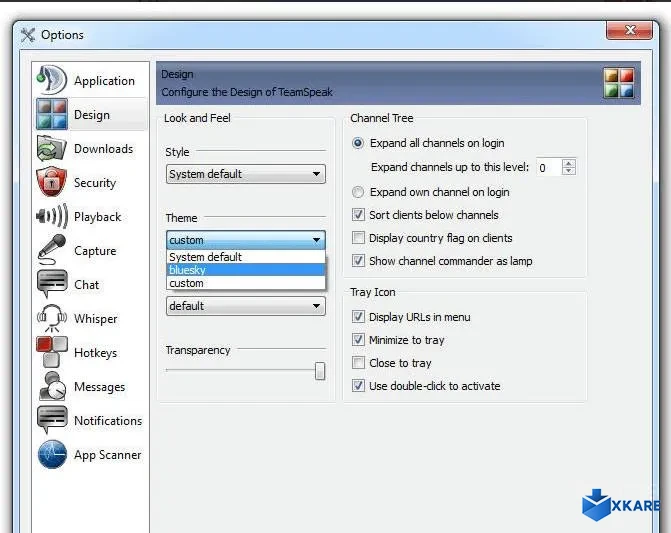
Task: Close the Options dialog window
Action: pos(629,30)
